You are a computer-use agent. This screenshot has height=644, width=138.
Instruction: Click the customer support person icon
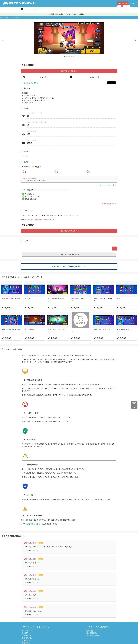[x=25, y=509]
